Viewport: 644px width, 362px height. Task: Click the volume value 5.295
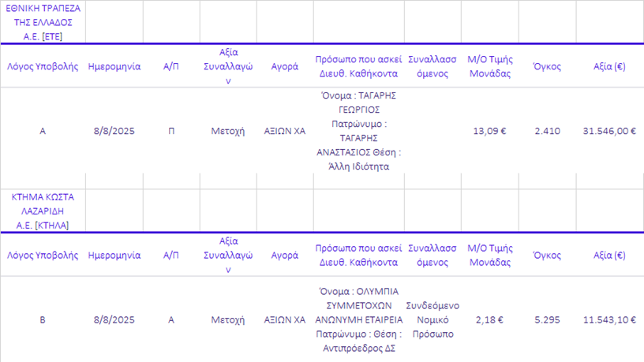(547, 319)
